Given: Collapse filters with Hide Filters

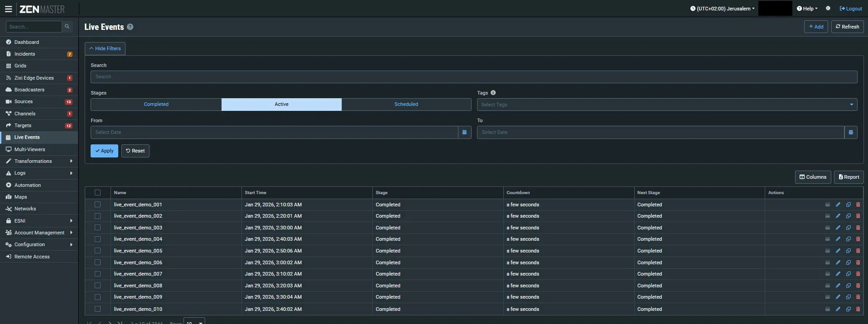Looking at the screenshot, I should pyautogui.click(x=105, y=48).
